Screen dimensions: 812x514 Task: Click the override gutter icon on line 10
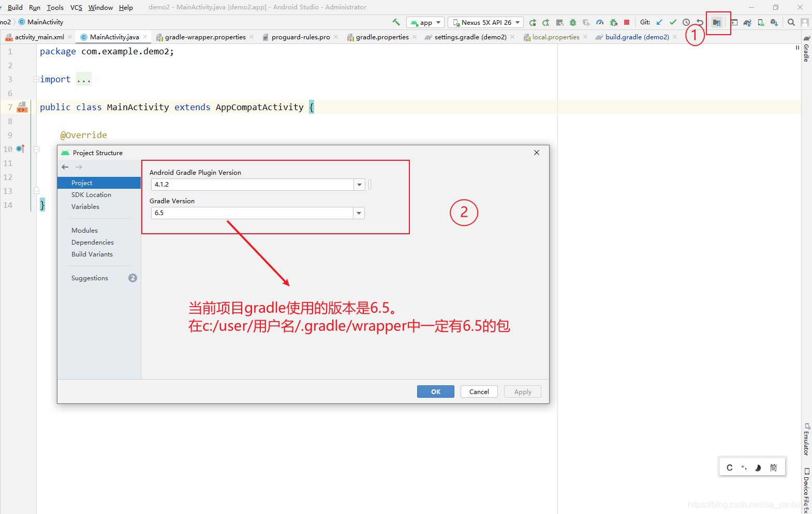click(20, 149)
